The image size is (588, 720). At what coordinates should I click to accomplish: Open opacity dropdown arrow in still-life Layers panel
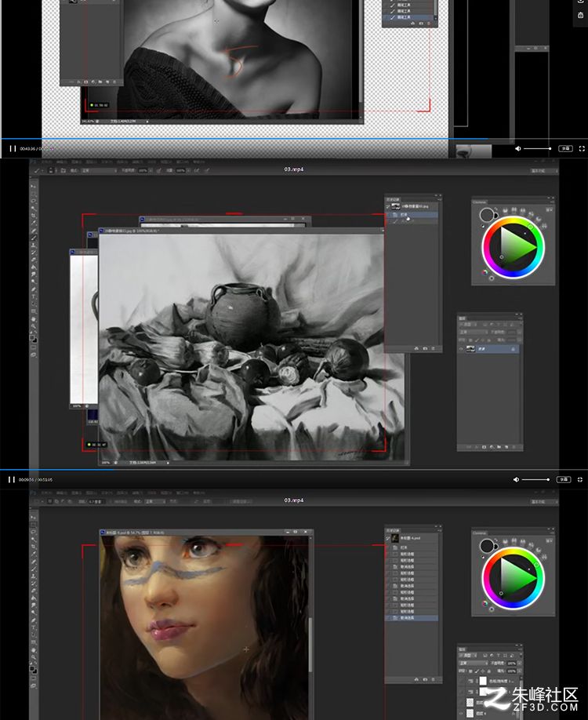(519, 332)
